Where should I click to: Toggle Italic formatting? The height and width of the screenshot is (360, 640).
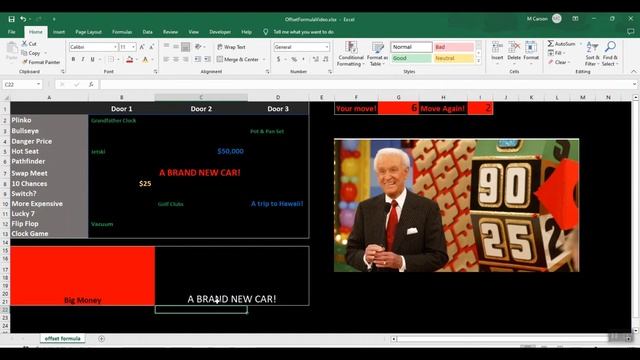[x=83, y=60]
